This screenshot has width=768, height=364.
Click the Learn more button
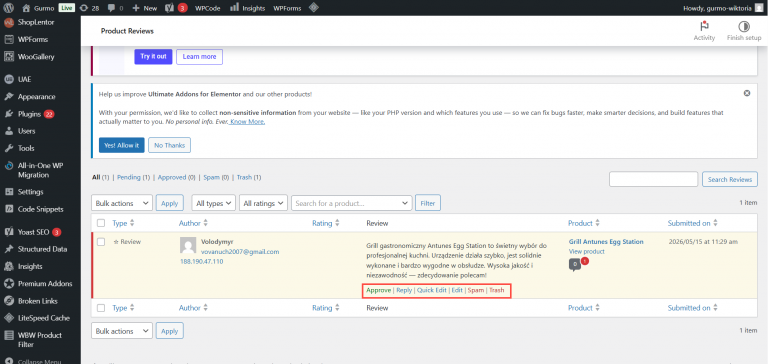click(x=199, y=56)
